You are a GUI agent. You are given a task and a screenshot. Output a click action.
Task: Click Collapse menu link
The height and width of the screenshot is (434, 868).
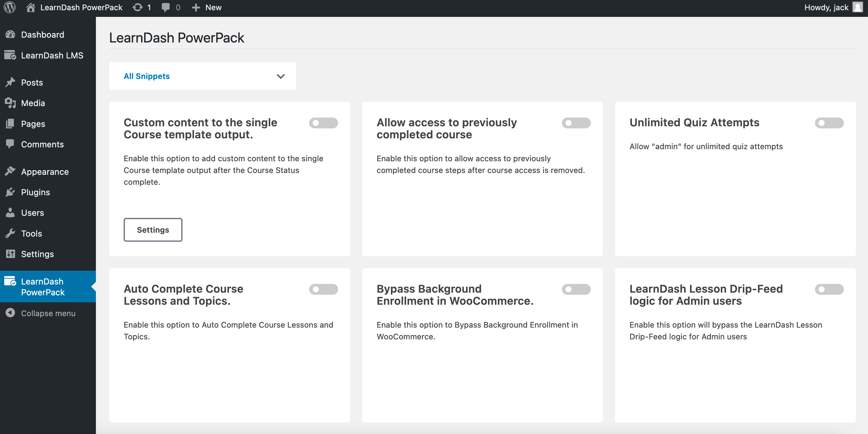coord(48,313)
